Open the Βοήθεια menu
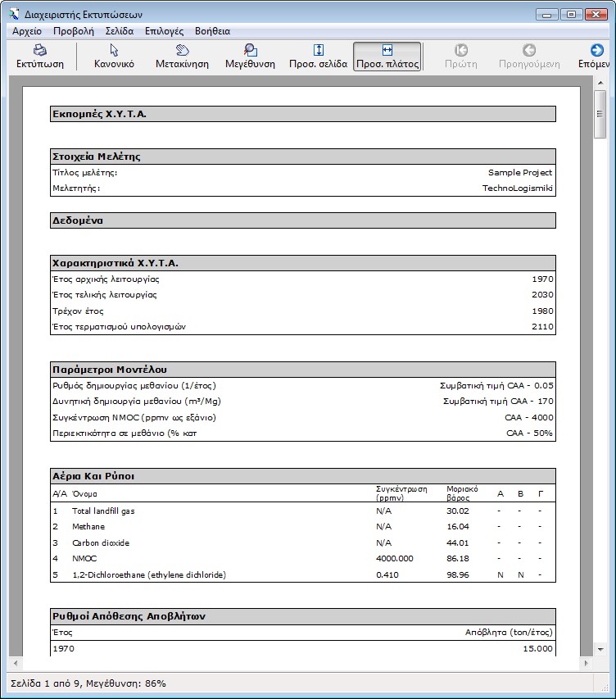The height and width of the screenshot is (699, 616). coord(212,31)
